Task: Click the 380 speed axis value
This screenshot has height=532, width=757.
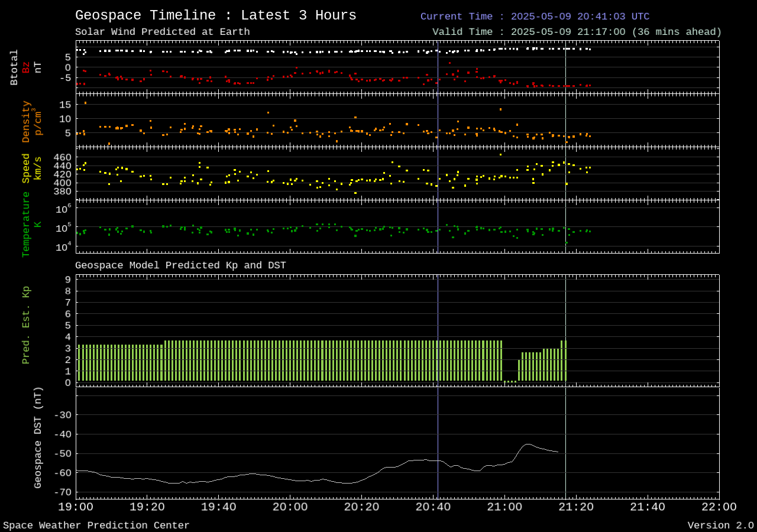Action: point(62,191)
